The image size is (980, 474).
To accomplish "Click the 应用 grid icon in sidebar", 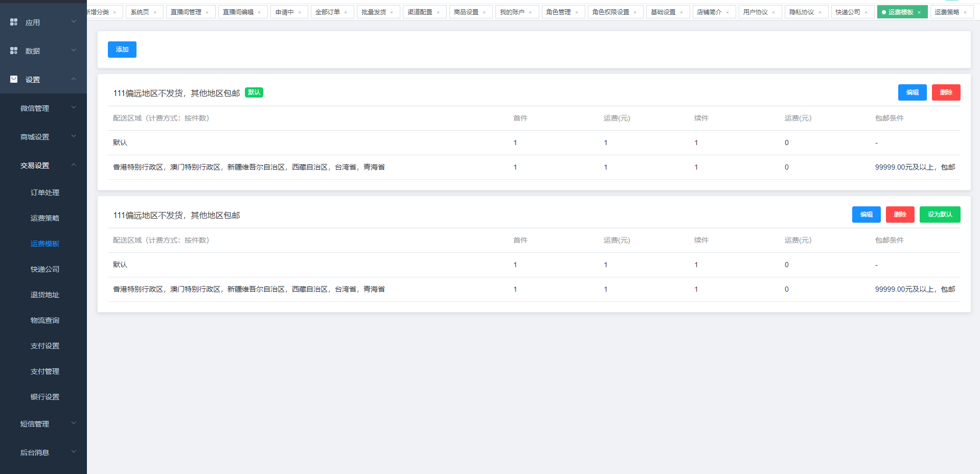I will (x=14, y=22).
